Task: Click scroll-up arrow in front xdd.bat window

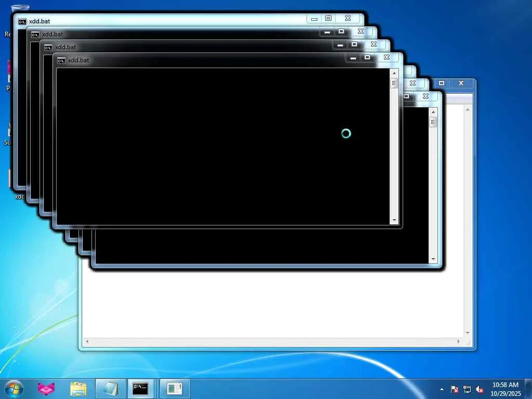Action: pos(394,73)
